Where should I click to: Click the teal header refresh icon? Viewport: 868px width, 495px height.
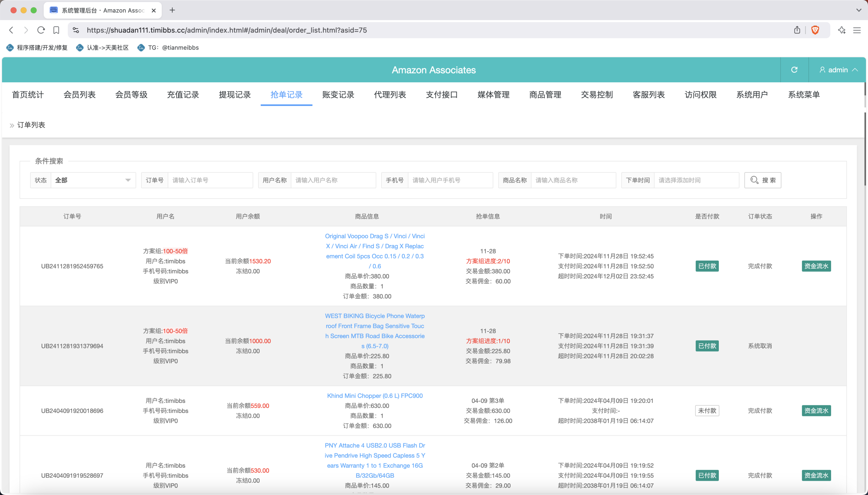click(x=794, y=70)
